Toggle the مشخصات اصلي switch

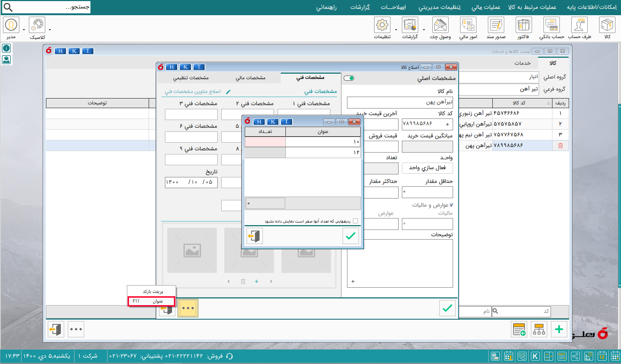pos(349,78)
